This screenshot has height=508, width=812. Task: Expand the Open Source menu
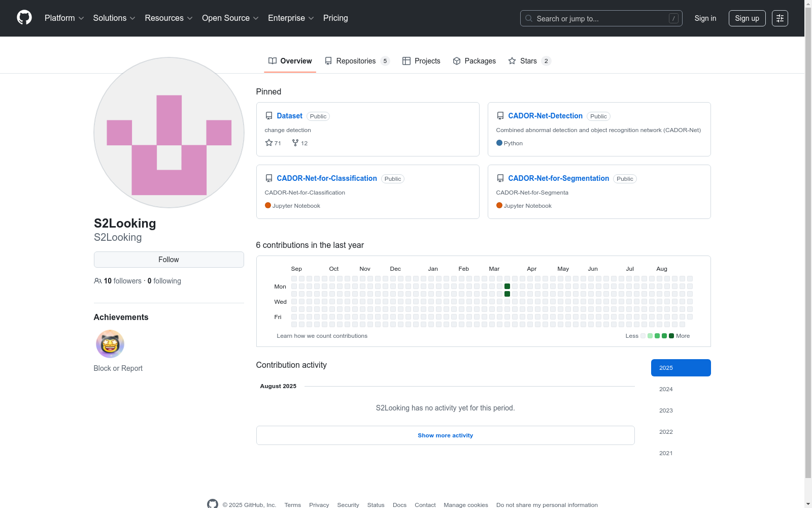click(x=230, y=18)
